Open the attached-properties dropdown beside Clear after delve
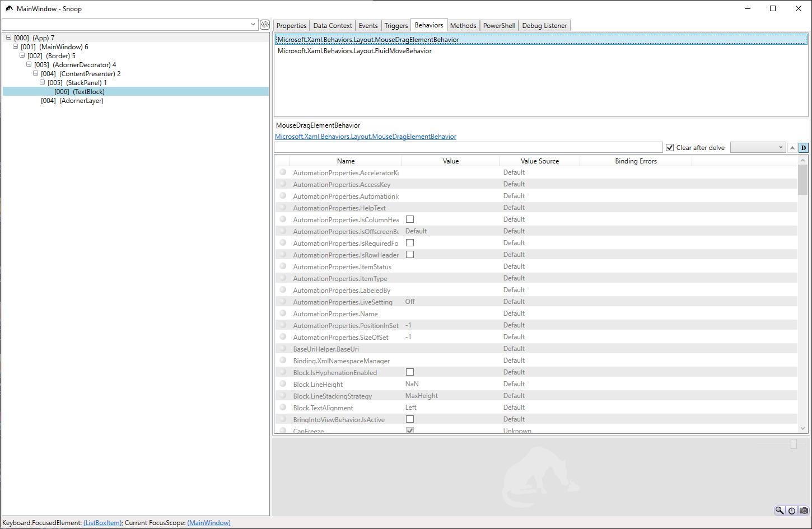Image resolution: width=812 pixels, height=529 pixels. [x=758, y=147]
